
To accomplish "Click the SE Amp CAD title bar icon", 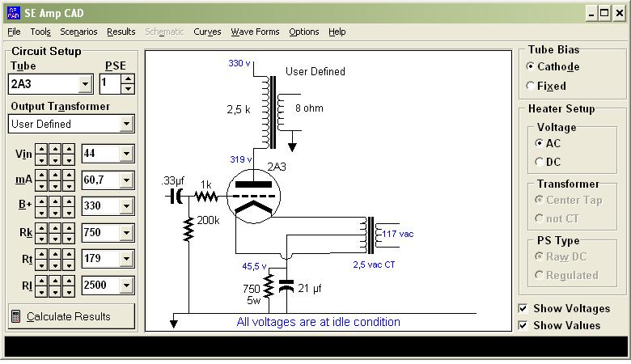I will point(13,13).
